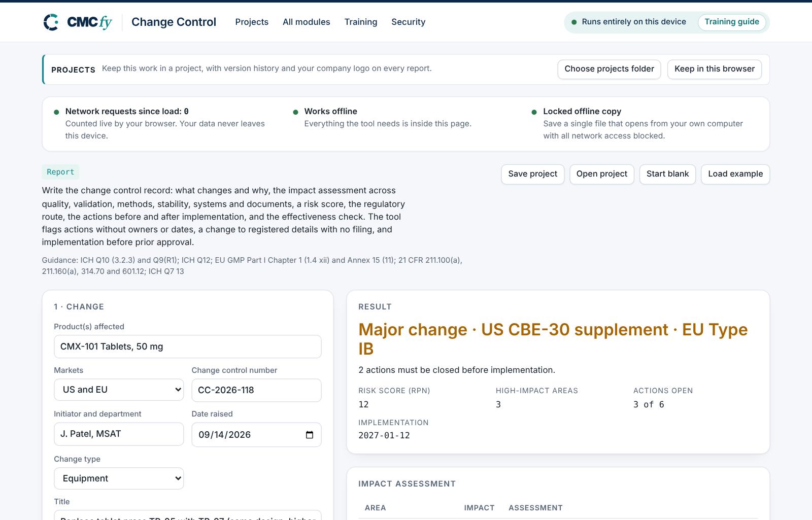Click the Change Control page title
Image resolution: width=812 pixels, height=520 pixels.
coord(174,22)
